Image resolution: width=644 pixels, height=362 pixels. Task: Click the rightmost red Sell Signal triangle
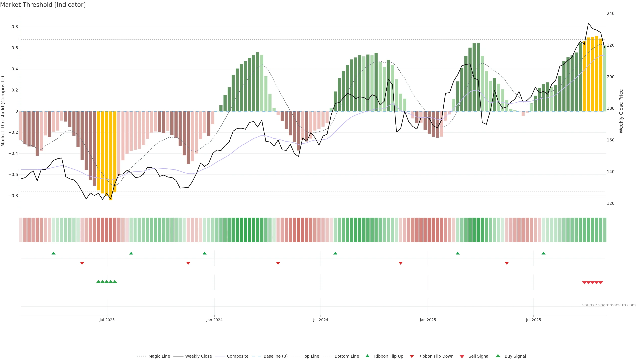tap(601, 283)
